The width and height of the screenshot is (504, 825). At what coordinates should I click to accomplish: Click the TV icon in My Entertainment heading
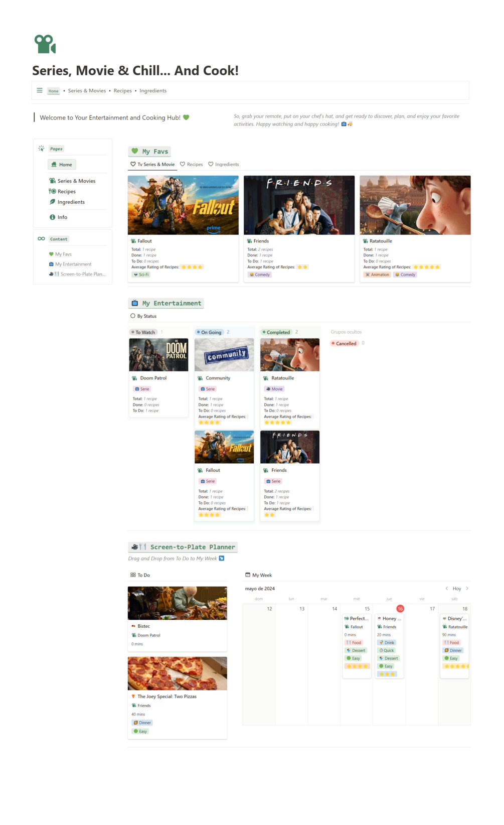pos(135,303)
